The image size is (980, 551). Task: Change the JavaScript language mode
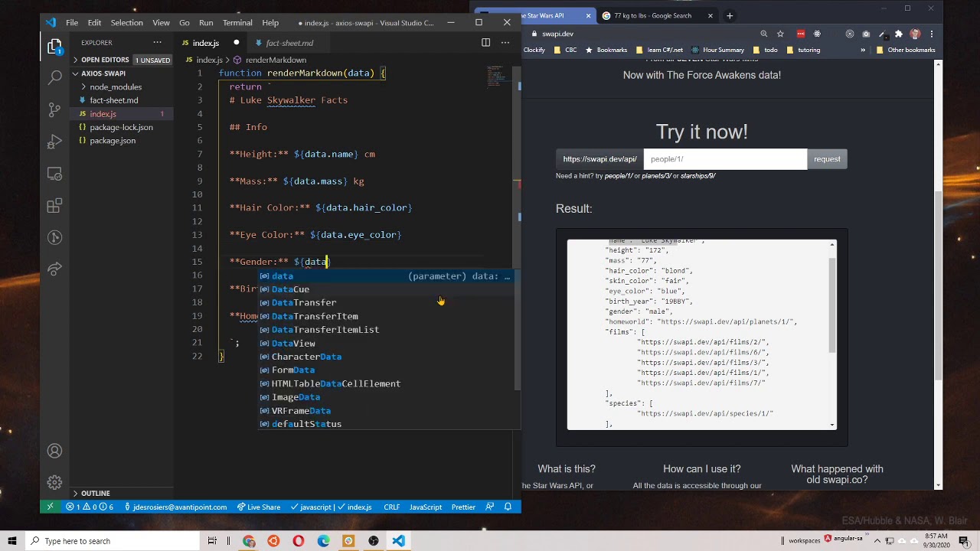(x=426, y=507)
